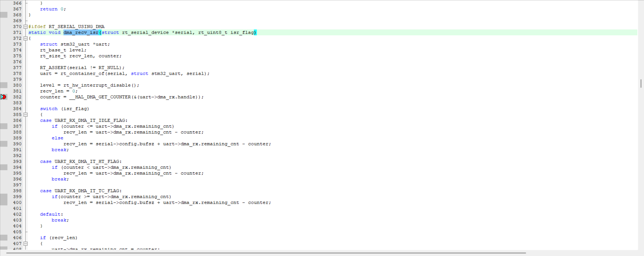The height and width of the screenshot is (256, 644).
Task: Click case UART_RX_DMA_IT_TC_FLAG label
Action: click(81, 191)
